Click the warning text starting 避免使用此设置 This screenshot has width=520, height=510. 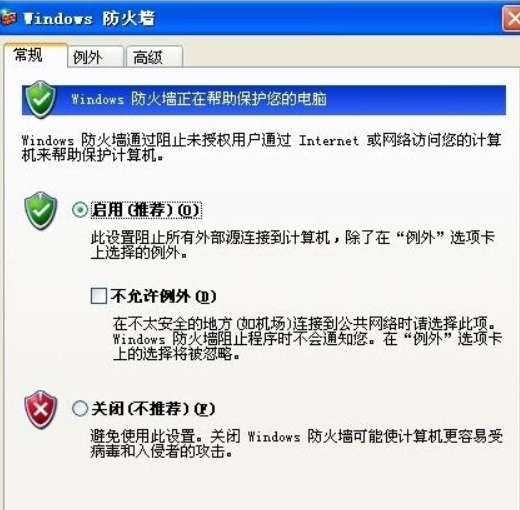pyautogui.click(x=296, y=444)
